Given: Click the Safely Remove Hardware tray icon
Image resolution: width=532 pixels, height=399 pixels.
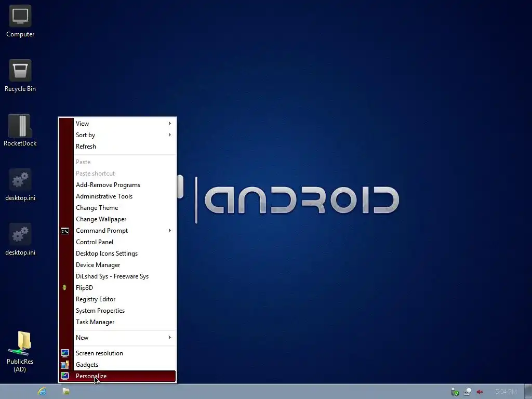Looking at the screenshot, I should point(455,392).
